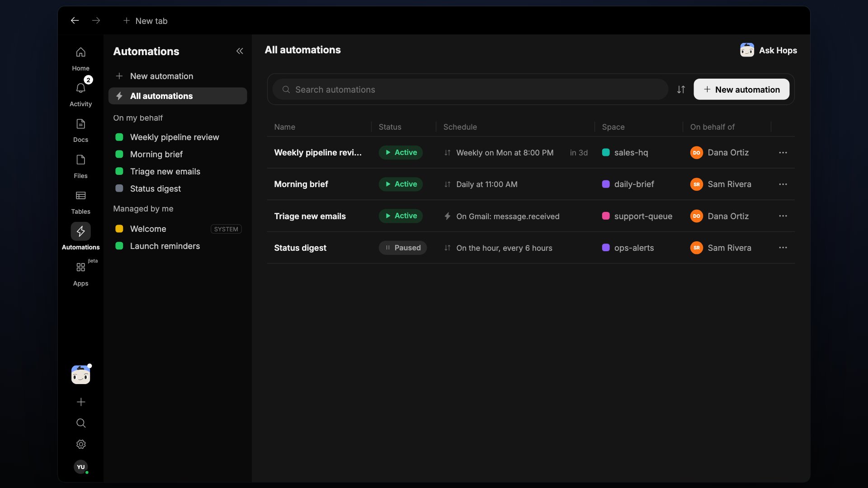
Task: Open the Welcome system automation
Action: point(178,229)
